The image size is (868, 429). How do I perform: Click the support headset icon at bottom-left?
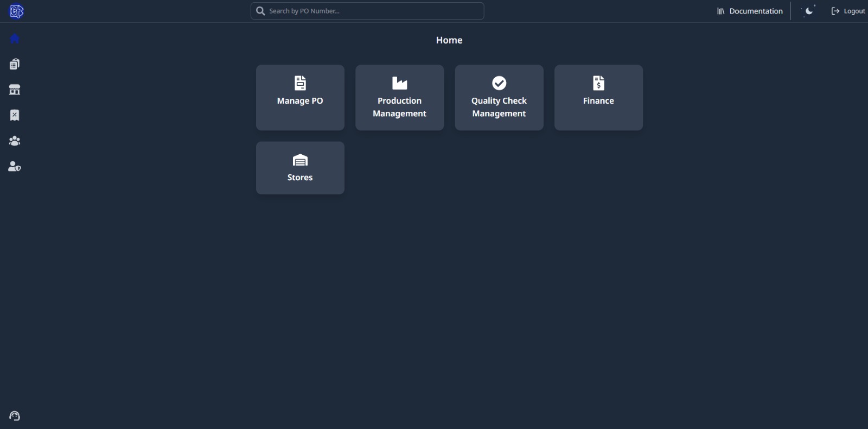coord(15,416)
